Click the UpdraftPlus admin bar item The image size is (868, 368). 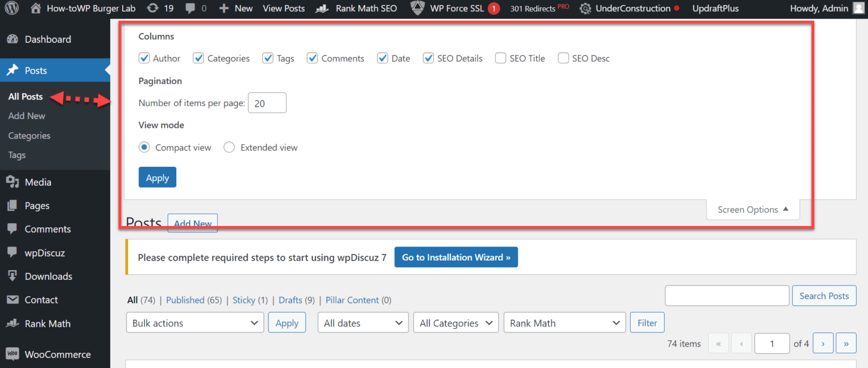coord(715,8)
